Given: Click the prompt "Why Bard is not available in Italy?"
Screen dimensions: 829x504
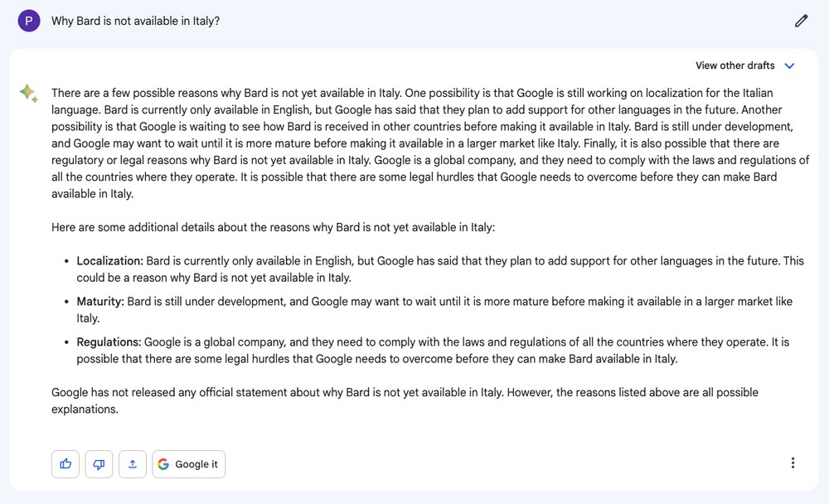Looking at the screenshot, I should [135, 21].
